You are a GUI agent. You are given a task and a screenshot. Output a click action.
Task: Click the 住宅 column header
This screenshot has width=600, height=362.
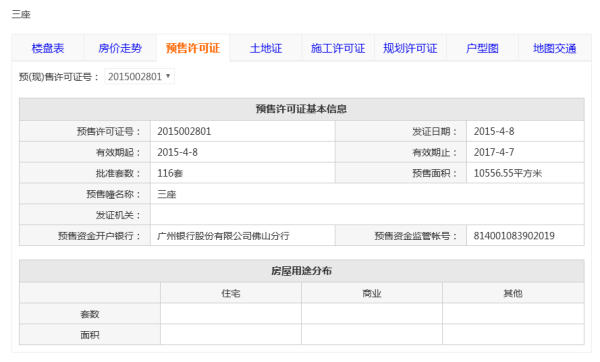[231, 294]
